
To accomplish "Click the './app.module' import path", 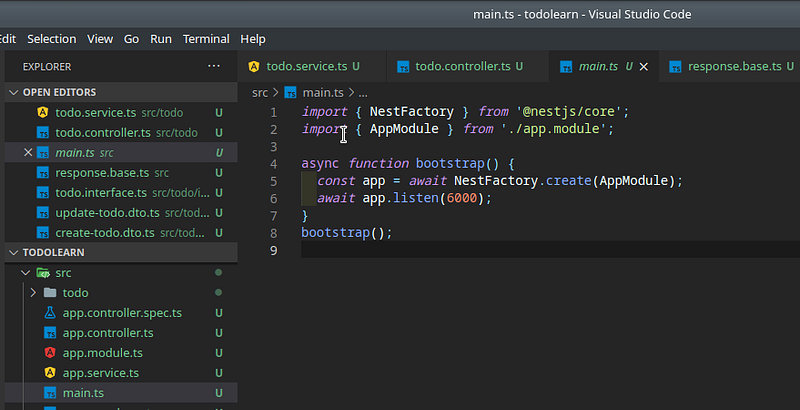I will click(x=555, y=129).
